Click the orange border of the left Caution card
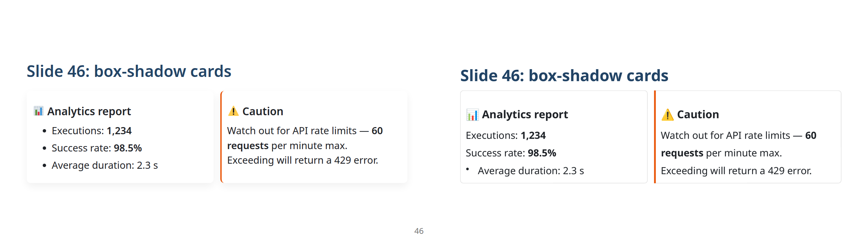868x244 pixels. (221, 137)
